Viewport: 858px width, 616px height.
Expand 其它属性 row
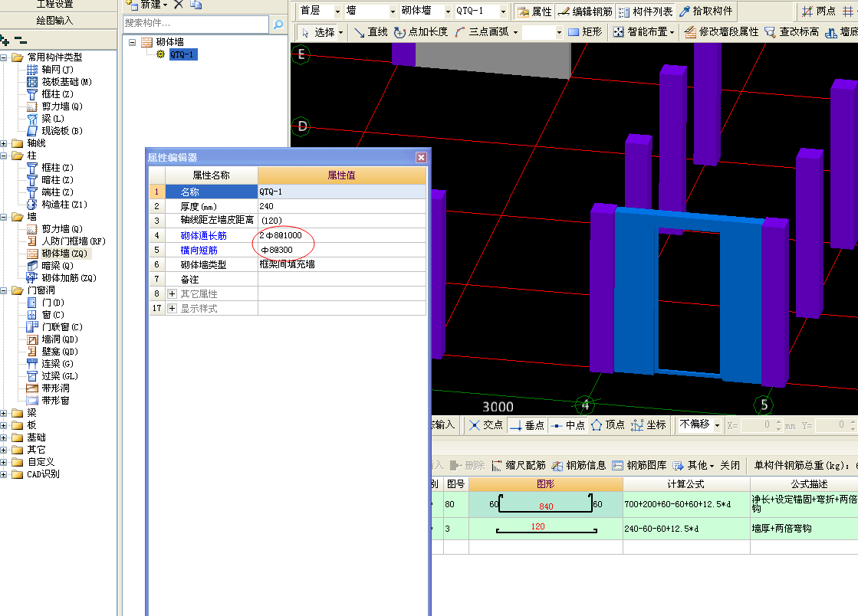(x=172, y=294)
